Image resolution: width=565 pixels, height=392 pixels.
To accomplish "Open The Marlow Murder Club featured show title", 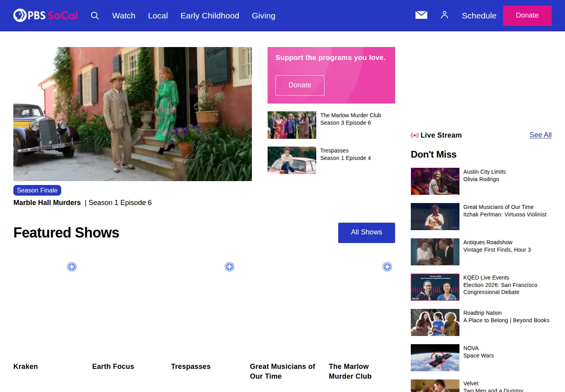I will click(x=350, y=371).
